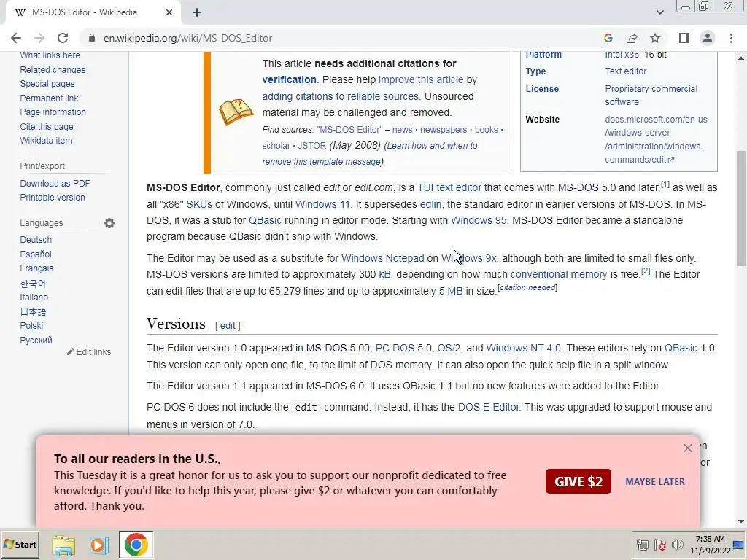Open the Action Center flag tray icon
This screenshot has height=560, width=747.
[x=659, y=545]
